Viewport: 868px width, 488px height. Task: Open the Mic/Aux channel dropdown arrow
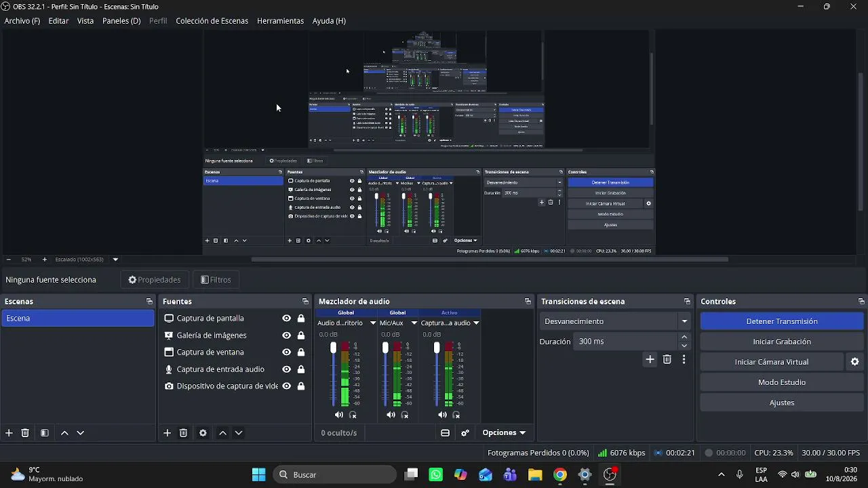(x=414, y=323)
